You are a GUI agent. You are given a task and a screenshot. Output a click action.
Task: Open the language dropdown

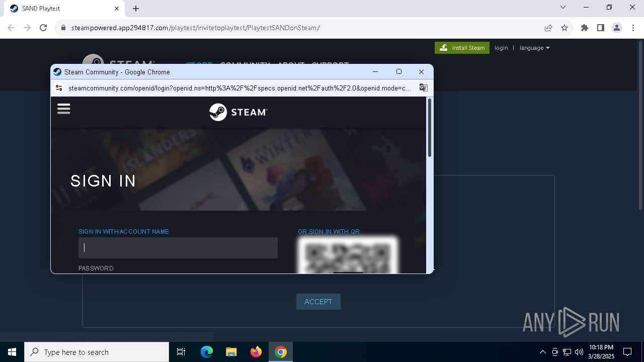pos(534,48)
